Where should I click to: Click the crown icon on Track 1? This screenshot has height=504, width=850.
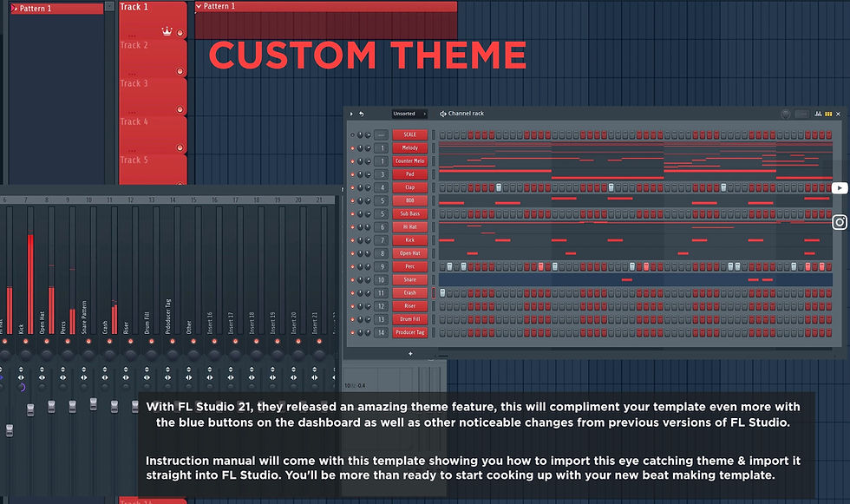[x=167, y=31]
